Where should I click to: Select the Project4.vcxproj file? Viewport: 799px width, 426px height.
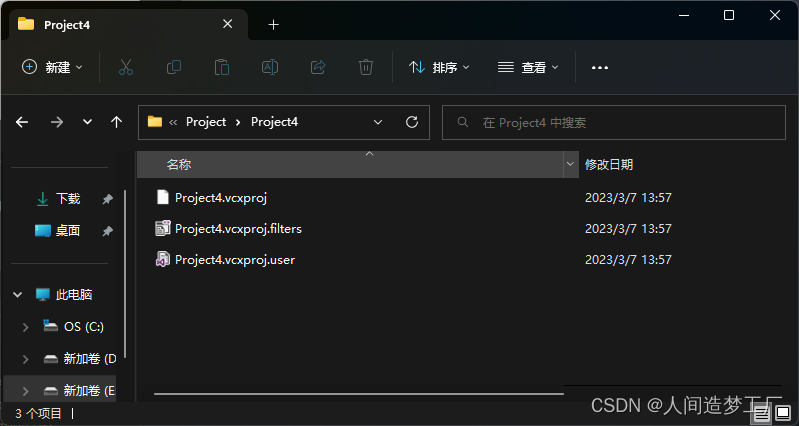click(221, 198)
